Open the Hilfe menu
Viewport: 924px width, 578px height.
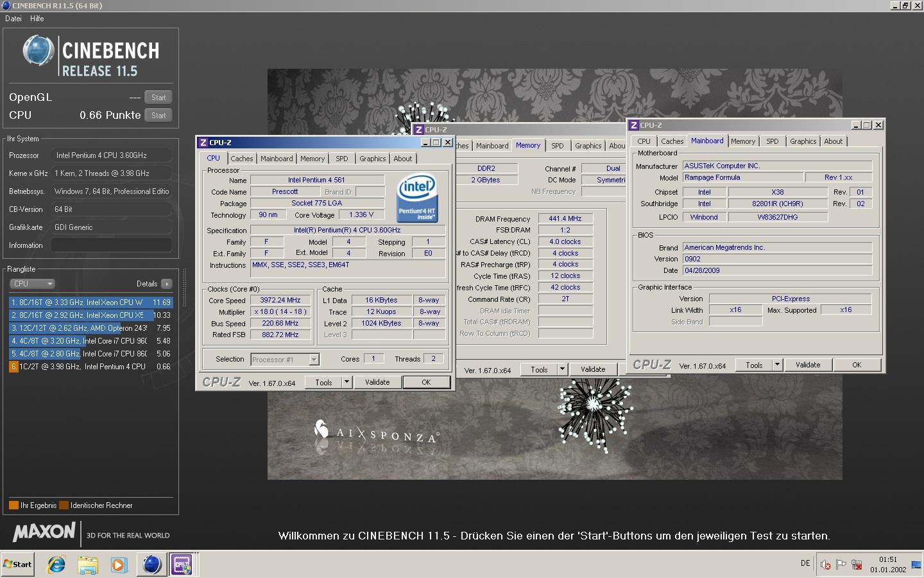(37, 19)
